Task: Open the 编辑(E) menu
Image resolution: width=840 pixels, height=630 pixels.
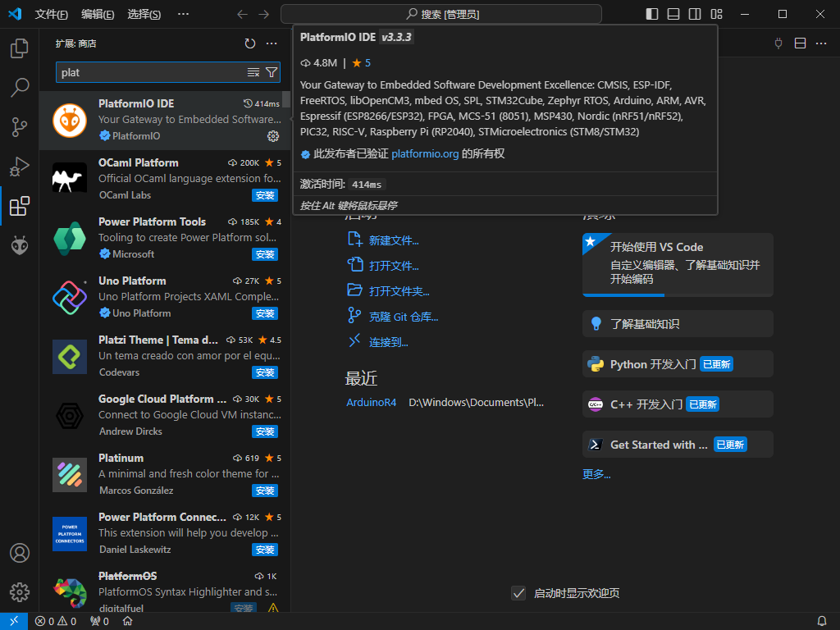Action: coord(98,14)
